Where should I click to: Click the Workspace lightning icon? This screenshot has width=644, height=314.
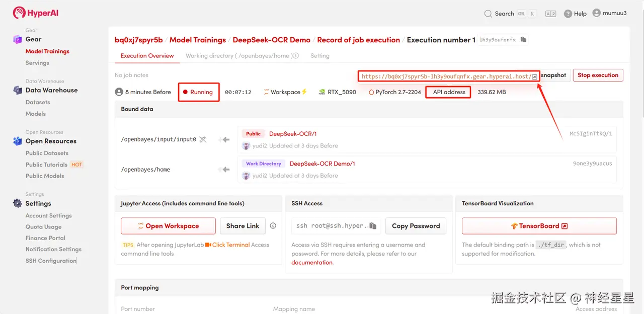click(x=304, y=92)
